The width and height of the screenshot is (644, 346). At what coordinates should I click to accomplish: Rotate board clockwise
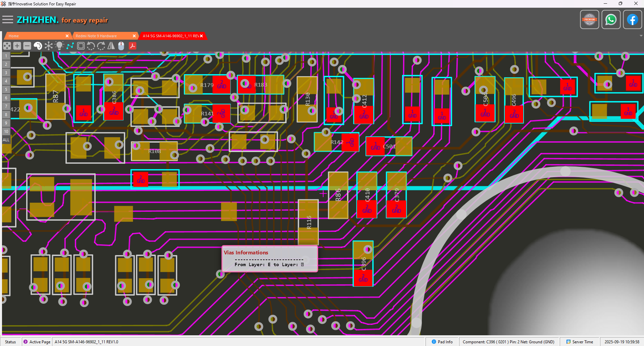101,46
